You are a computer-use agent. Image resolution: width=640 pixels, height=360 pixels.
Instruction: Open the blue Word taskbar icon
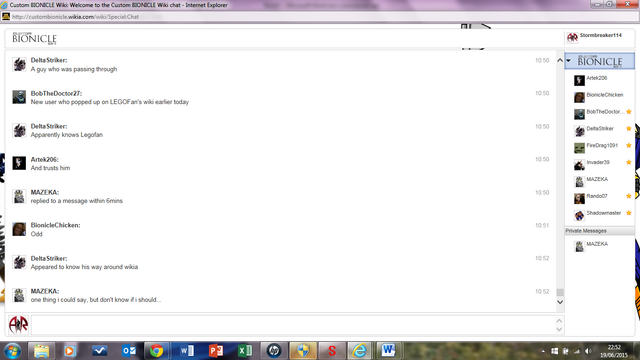(187, 351)
